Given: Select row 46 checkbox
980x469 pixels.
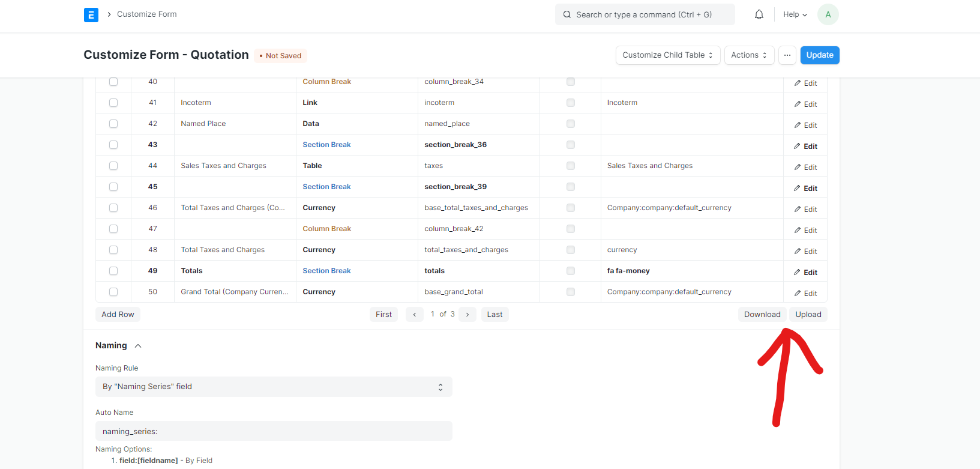Looking at the screenshot, I should coord(113,208).
